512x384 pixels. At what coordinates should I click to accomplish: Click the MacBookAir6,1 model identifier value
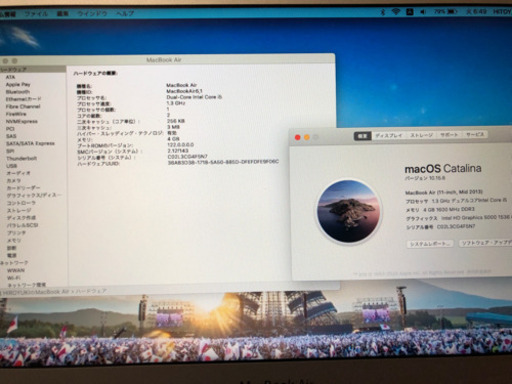point(184,91)
